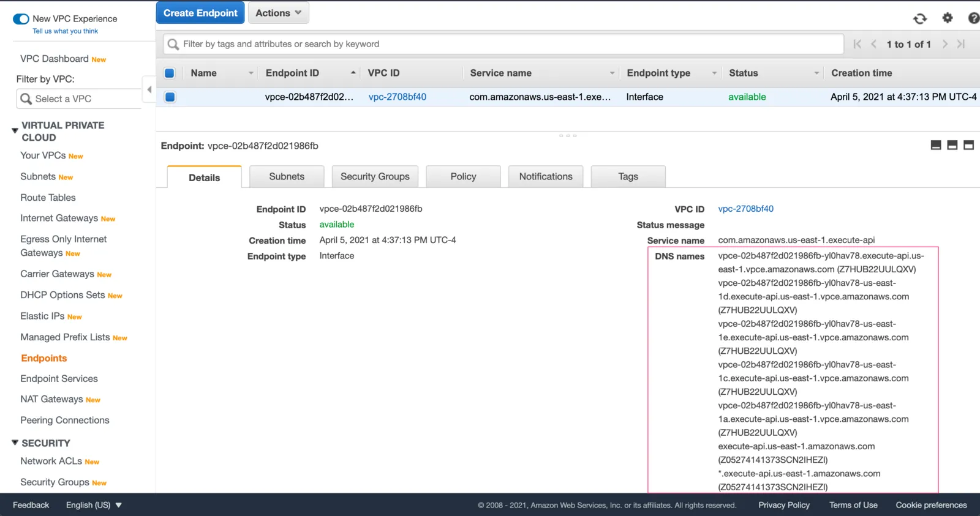The height and width of the screenshot is (516, 980).
Task: Open Endpoint Services in sidebar
Action: pos(59,379)
